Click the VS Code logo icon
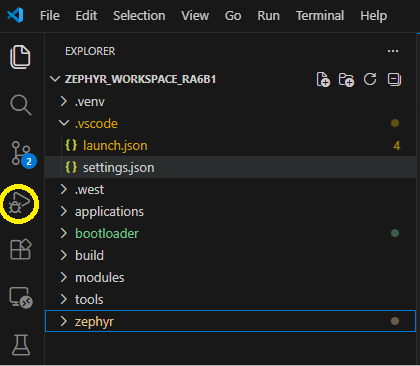The width and height of the screenshot is (420, 366). point(15,15)
